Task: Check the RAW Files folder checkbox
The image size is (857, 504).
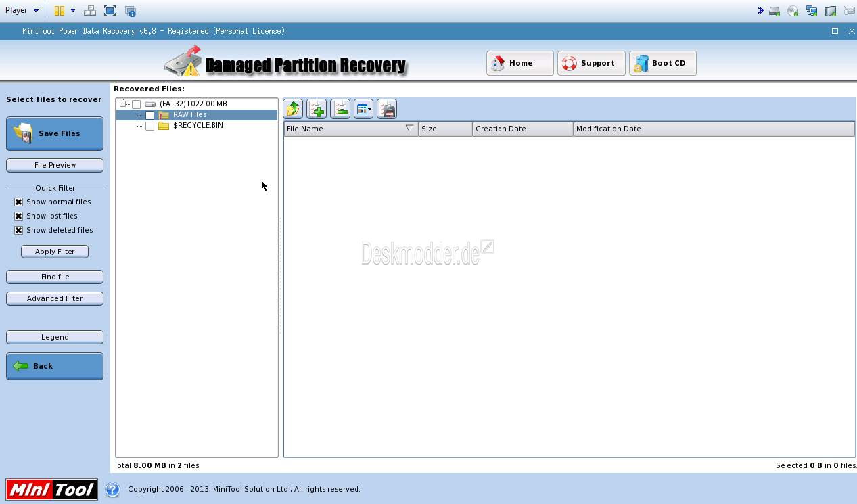Action: point(150,115)
